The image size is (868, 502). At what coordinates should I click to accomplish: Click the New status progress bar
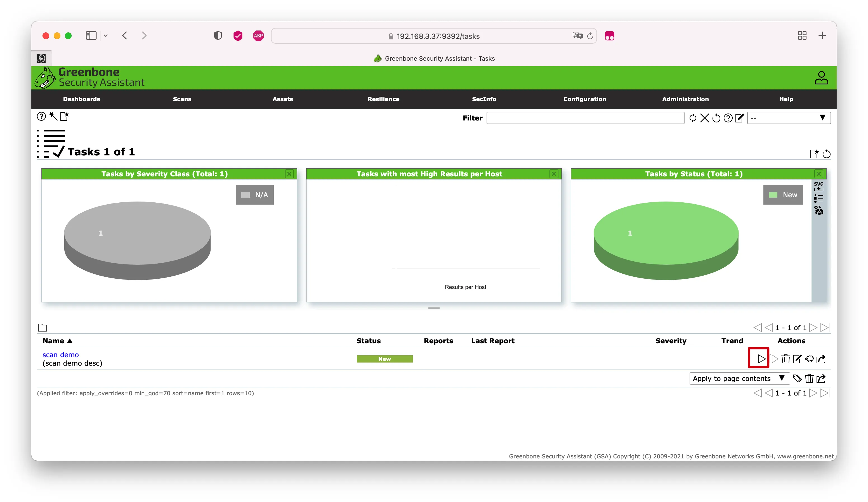385,359
